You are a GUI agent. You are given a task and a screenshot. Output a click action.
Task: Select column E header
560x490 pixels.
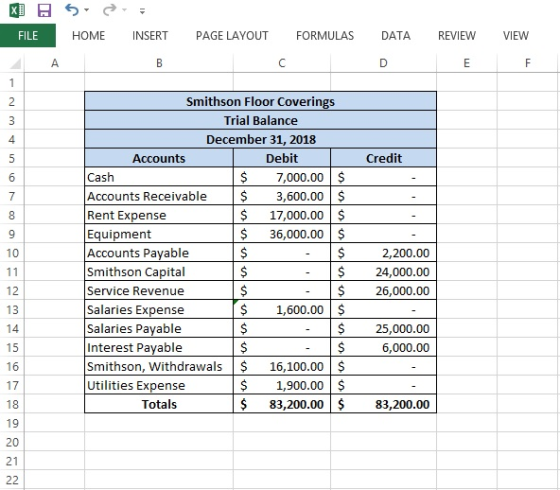click(x=466, y=63)
